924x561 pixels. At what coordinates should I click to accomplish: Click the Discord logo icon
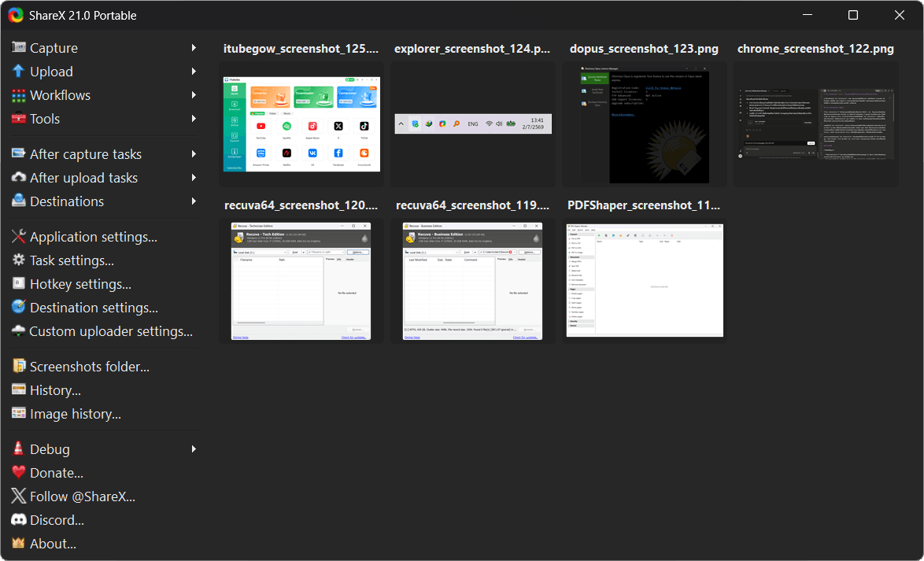pos(19,520)
